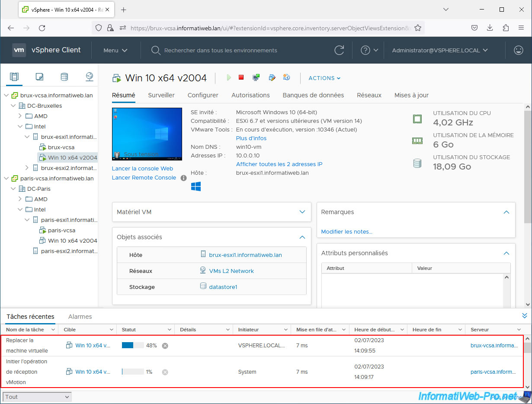This screenshot has width=532, height=404.
Task: Click Afficher toutes les 2 adresses IP
Action: pyautogui.click(x=279, y=164)
